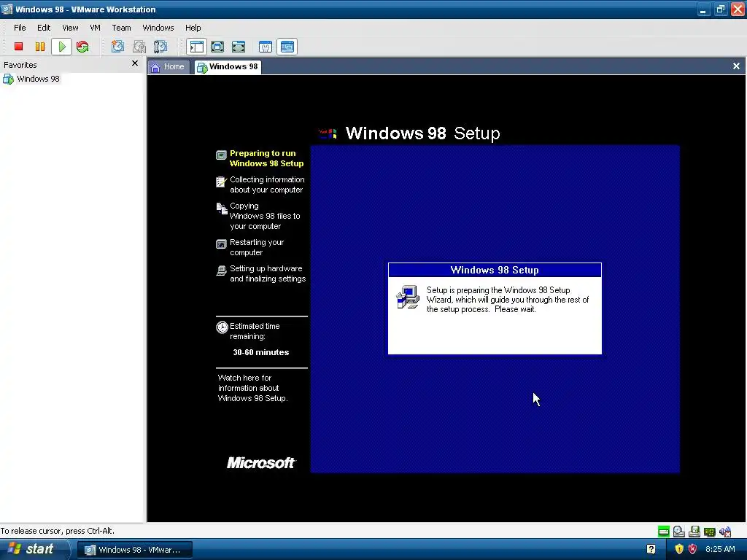Image resolution: width=747 pixels, height=560 pixels.
Task: Click the 'Preparing to run Windows 98 Setup' step
Action: click(x=266, y=158)
